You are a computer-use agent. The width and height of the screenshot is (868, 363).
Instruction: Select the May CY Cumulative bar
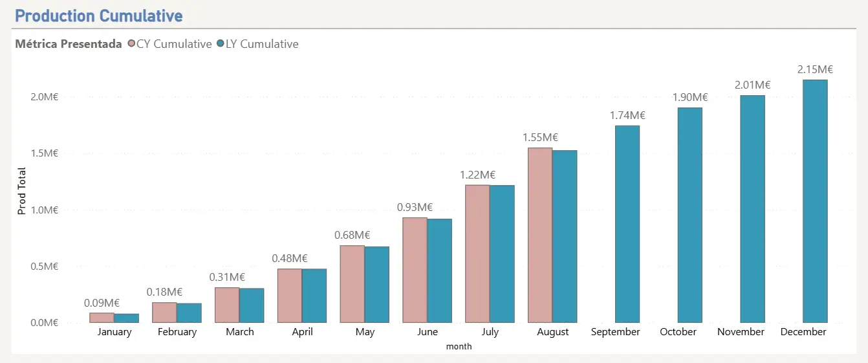pos(353,284)
